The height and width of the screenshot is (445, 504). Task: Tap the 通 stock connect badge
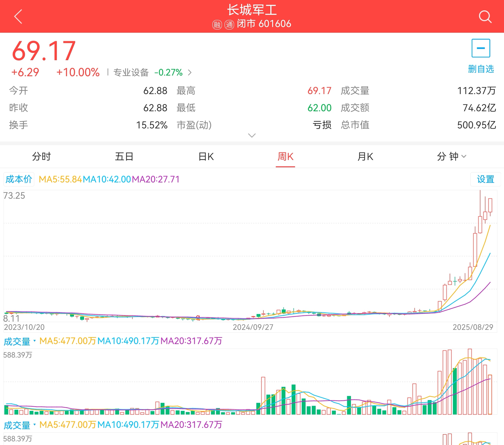tap(229, 25)
